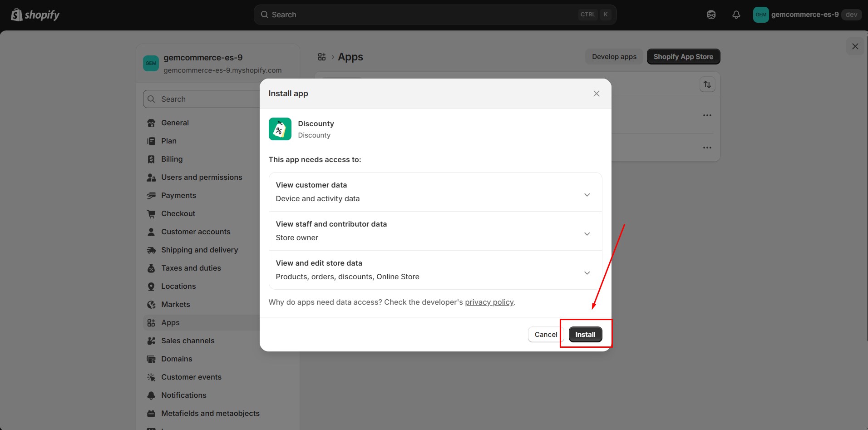Screen dimensions: 868x430
Task: Click the Install button
Action: coord(585,334)
